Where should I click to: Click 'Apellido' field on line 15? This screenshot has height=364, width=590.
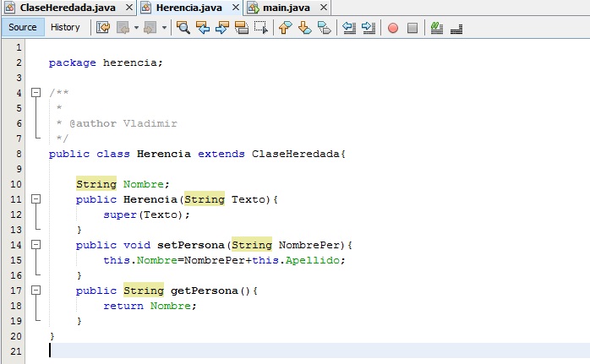tap(312, 260)
